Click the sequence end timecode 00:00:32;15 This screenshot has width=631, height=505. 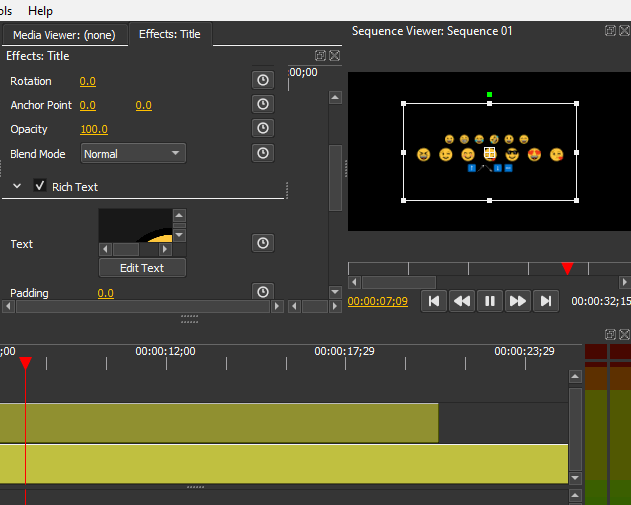click(x=601, y=301)
